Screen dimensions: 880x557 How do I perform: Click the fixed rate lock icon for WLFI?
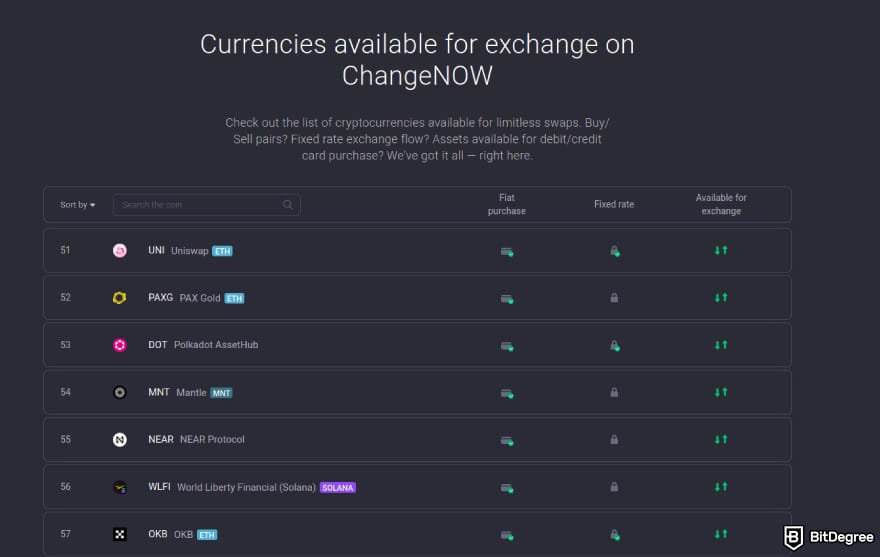click(x=614, y=486)
